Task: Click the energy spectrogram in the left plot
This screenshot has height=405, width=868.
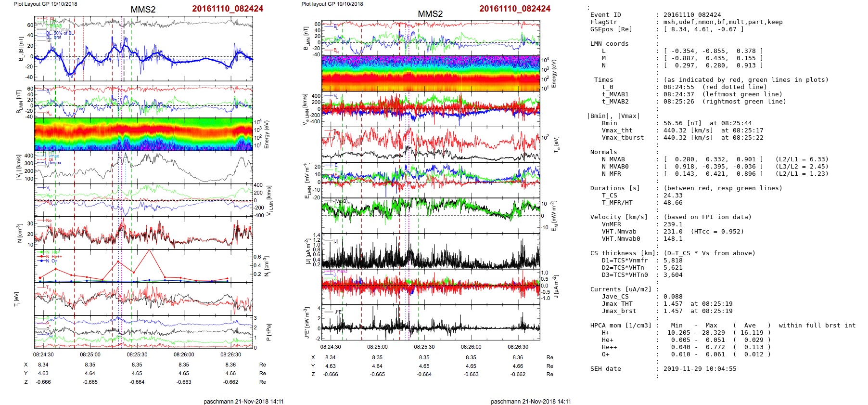Action: click(143, 134)
